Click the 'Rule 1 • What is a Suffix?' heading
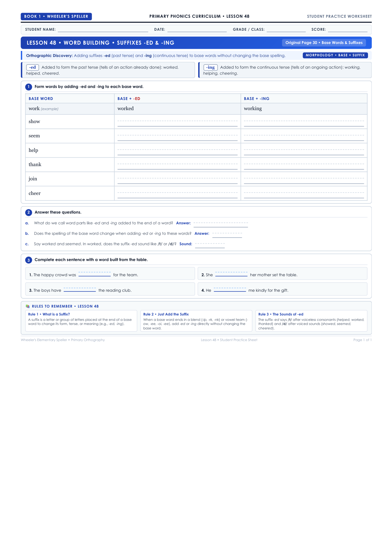This screenshot has width=392, height=555. 49,314
